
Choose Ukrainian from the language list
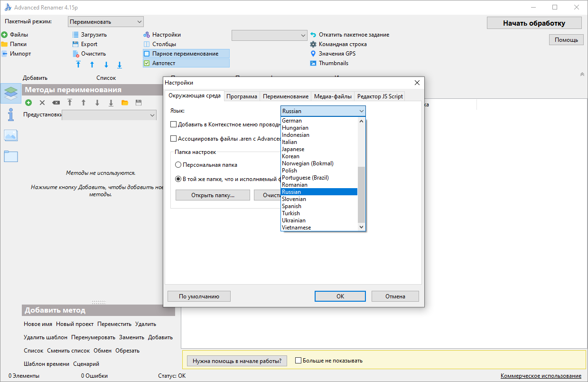pyautogui.click(x=294, y=220)
